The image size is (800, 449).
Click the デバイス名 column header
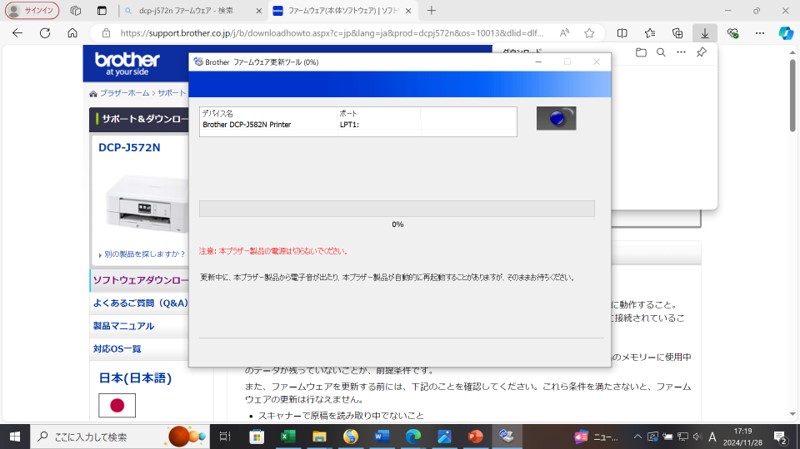click(217, 113)
